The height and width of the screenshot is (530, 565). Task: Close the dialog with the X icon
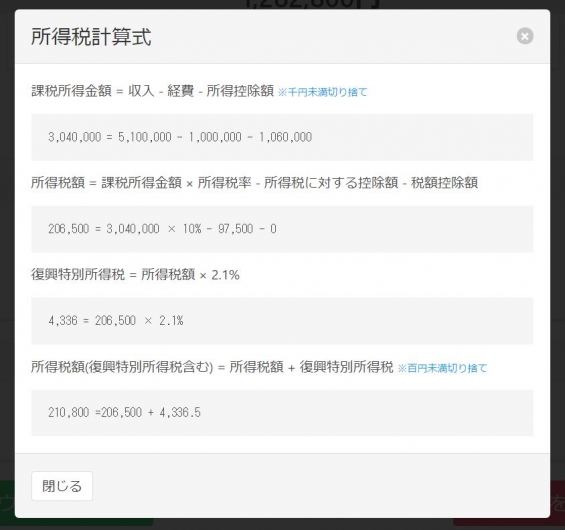525,36
